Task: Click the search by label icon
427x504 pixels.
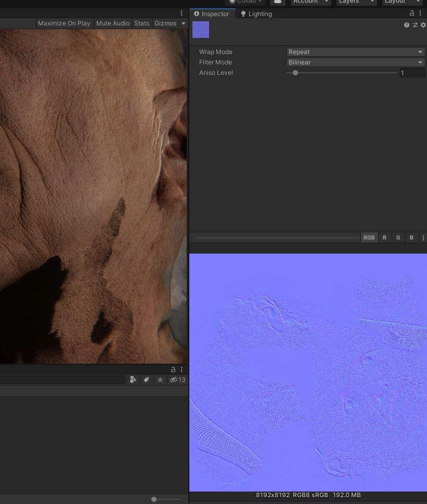Action: point(146,380)
